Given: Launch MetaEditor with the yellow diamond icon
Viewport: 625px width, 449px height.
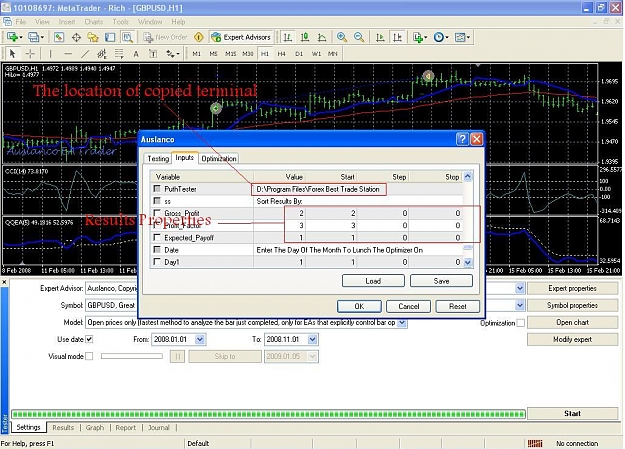Looking at the screenshot, I should point(199,37).
